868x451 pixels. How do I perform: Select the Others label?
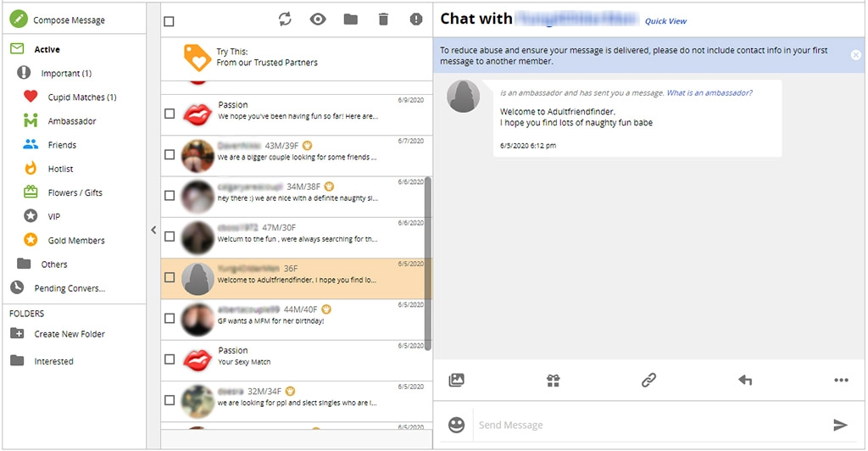[54, 264]
